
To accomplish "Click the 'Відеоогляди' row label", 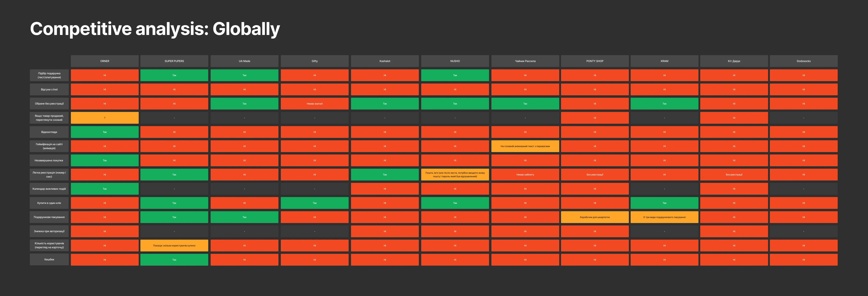I will pos(49,132).
